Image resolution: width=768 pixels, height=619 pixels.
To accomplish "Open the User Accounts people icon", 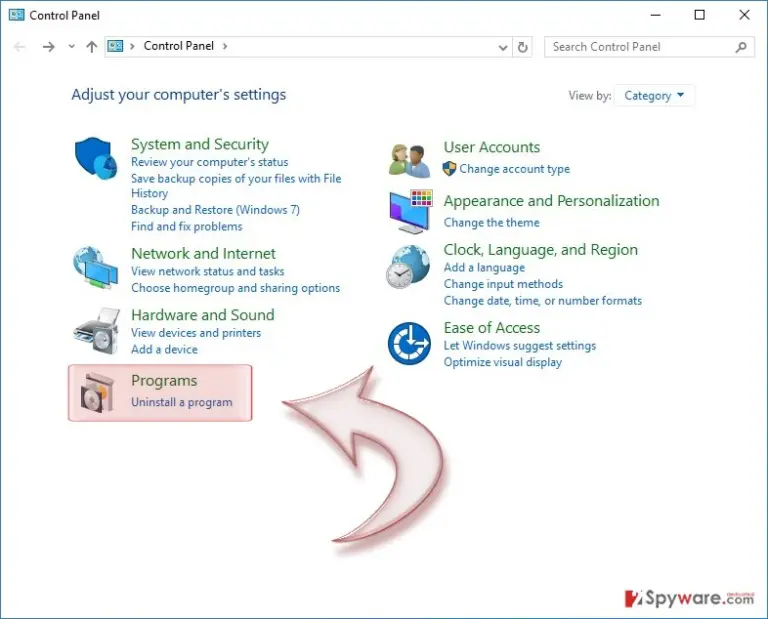I will click(x=409, y=160).
